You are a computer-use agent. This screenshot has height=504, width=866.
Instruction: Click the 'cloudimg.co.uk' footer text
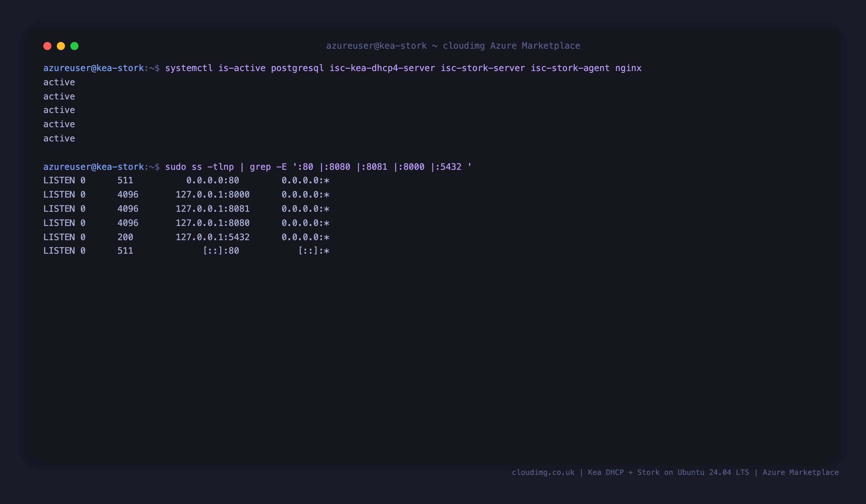(543, 473)
